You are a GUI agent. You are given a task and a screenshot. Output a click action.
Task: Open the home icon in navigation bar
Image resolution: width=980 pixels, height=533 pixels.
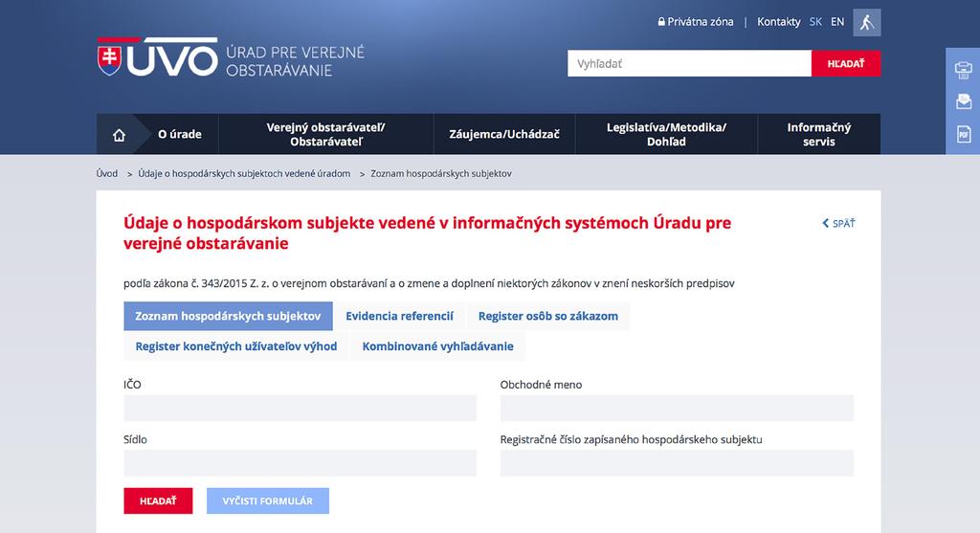click(x=119, y=134)
